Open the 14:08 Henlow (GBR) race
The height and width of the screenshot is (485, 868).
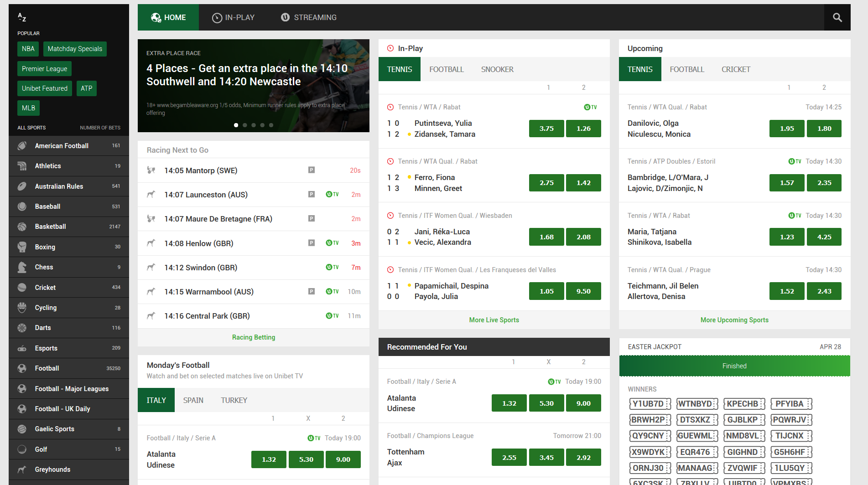[x=254, y=243]
